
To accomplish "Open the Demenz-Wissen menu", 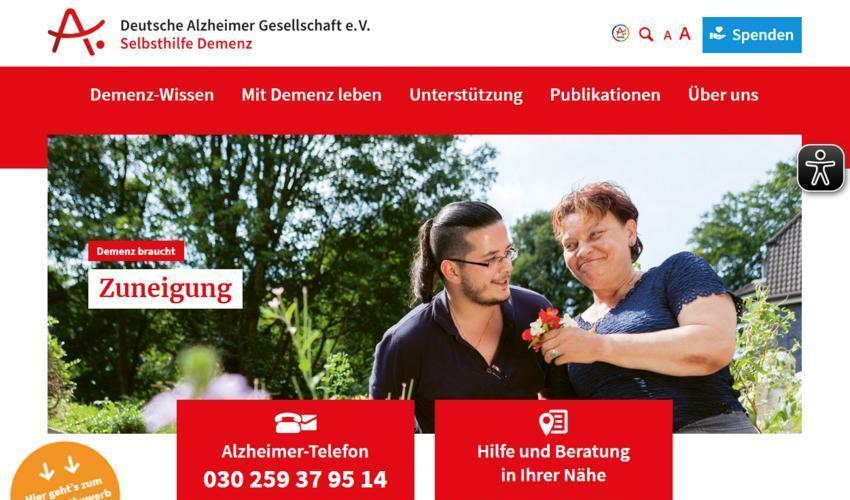I will pyautogui.click(x=152, y=95).
